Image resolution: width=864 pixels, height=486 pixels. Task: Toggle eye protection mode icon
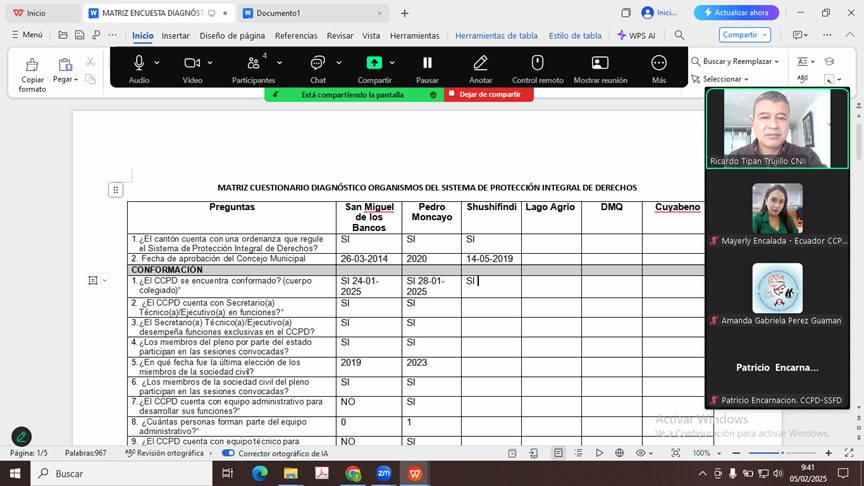pyautogui.click(x=640, y=453)
